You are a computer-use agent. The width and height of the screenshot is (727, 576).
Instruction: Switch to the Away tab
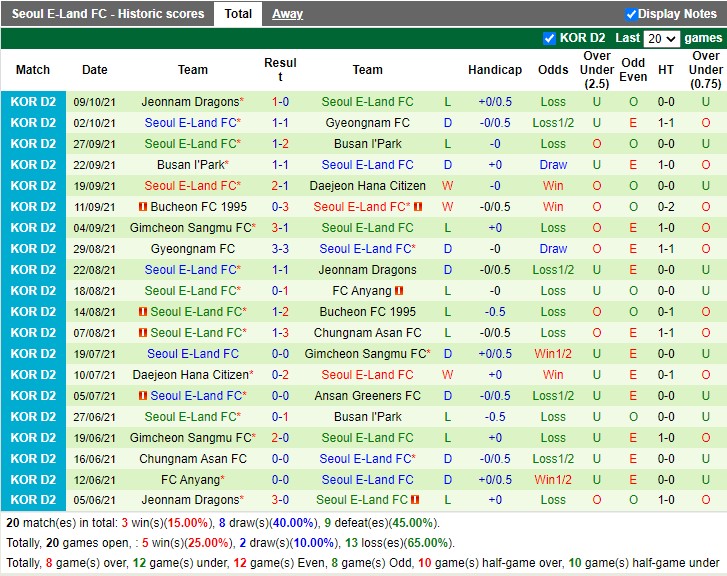point(287,14)
